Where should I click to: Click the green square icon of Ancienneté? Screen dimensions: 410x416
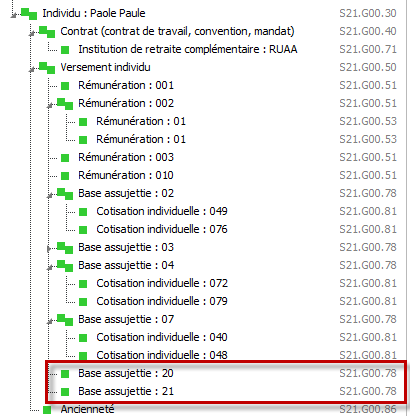tap(47, 410)
